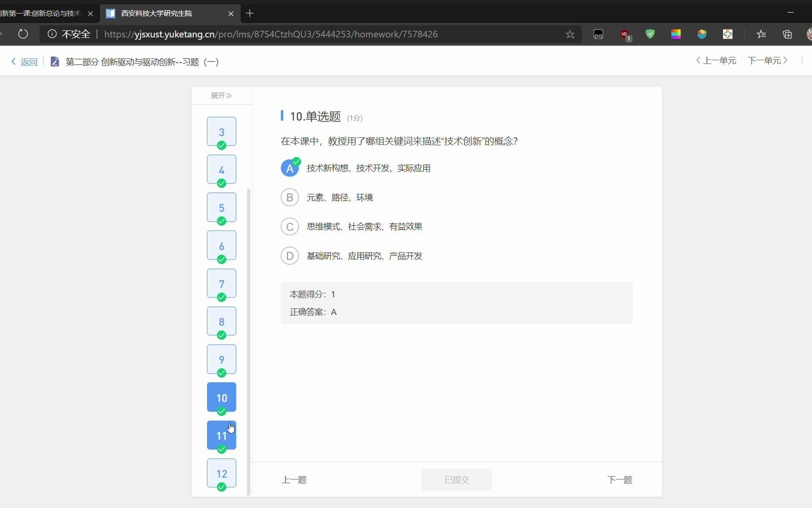This screenshot has height=508, width=812.
Task: Expand the question list with 展开
Action: click(x=221, y=95)
